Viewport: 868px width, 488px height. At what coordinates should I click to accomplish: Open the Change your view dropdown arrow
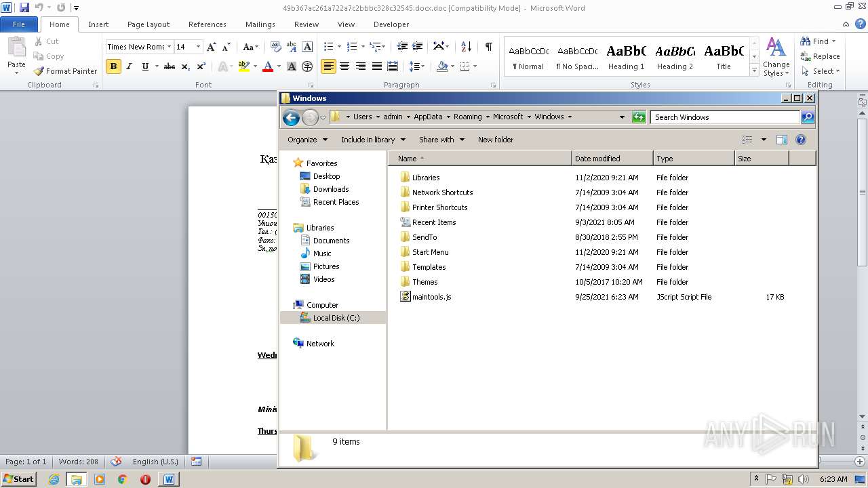764,140
